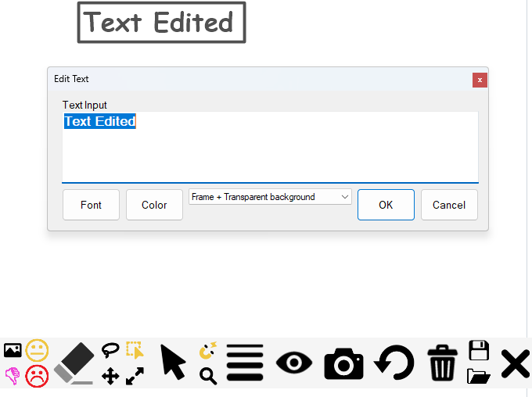Viewport: 532px width, 397px height.
Task: Select the neutral face emoji stamp
Action: pyautogui.click(x=37, y=350)
